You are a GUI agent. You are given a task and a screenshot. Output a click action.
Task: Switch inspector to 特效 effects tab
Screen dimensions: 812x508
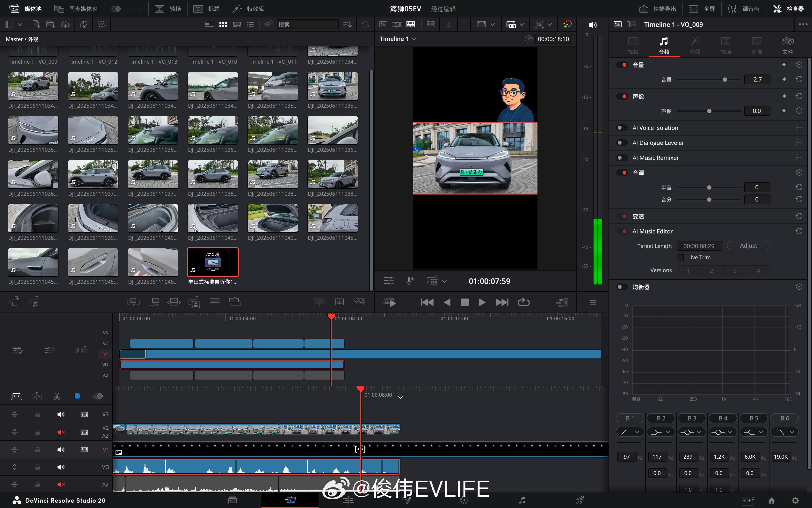(x=695, y=46)
